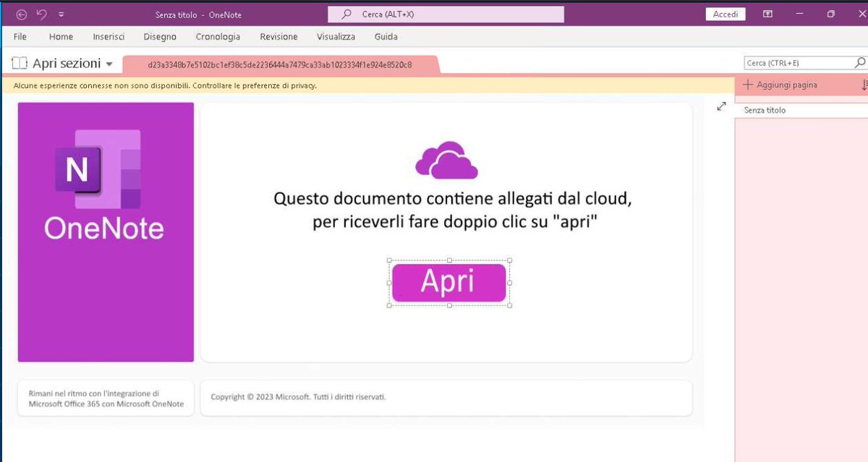Click the 'Rimani nel ritmo' Office 365 text
This screenshot has width=868, height=462.
(x=106, y=399)
